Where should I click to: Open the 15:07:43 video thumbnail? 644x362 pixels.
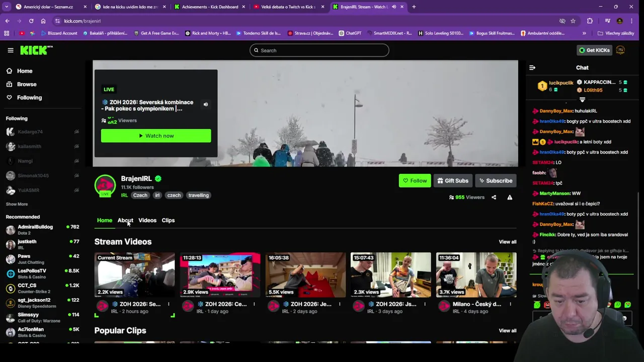[391, 275]
